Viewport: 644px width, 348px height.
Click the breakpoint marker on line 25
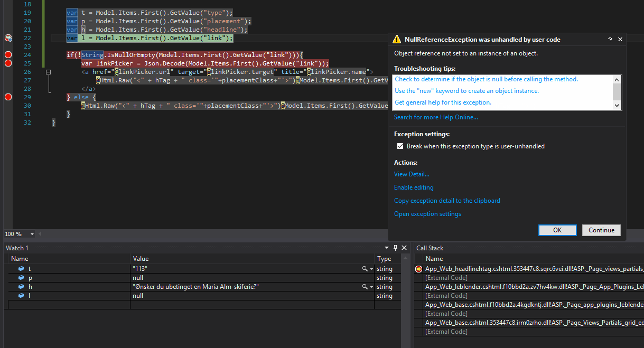(x=8, y=63)
